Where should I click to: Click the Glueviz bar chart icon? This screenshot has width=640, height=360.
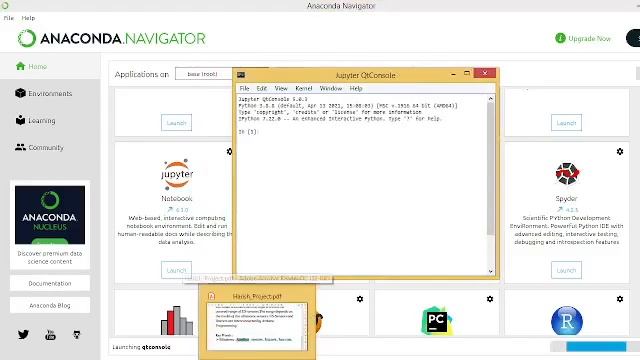pos(177,321)
